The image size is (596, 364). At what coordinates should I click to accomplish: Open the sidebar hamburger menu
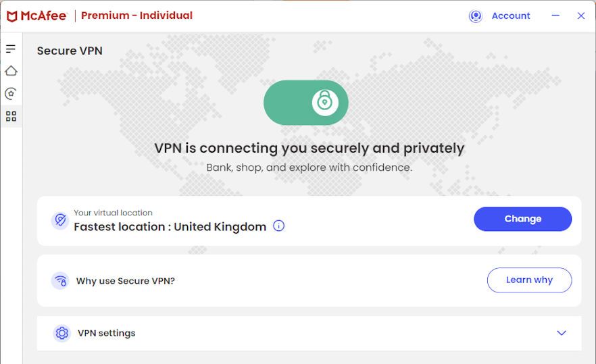[11, 49]
